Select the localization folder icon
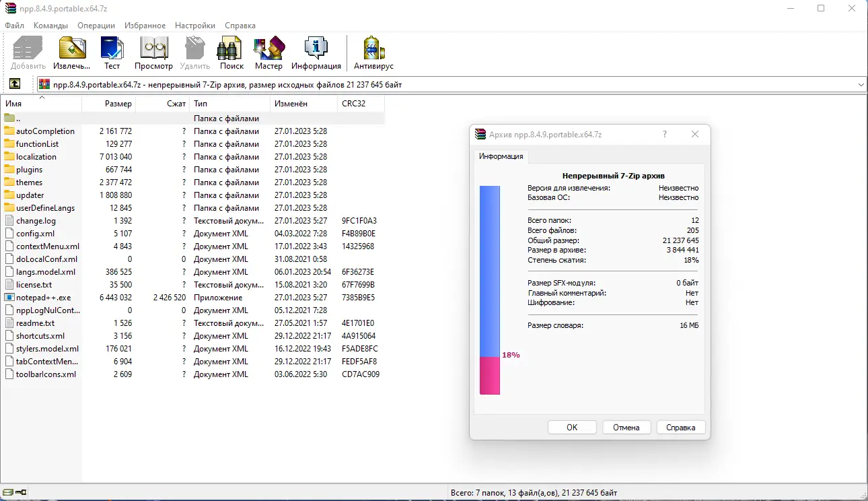The height and width of the screenshot is (501, 868). (x=9, y=157)
